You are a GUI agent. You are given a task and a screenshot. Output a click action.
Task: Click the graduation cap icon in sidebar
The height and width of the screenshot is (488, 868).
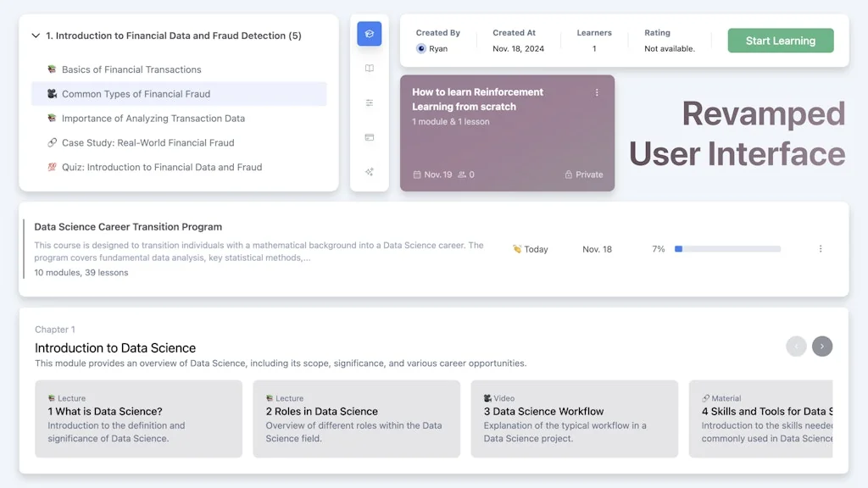tap(369, 34)
